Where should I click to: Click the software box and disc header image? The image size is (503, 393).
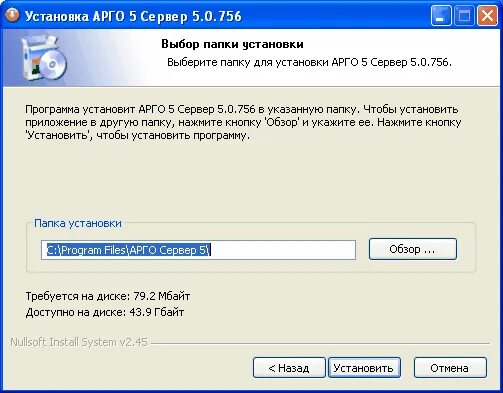44,57
